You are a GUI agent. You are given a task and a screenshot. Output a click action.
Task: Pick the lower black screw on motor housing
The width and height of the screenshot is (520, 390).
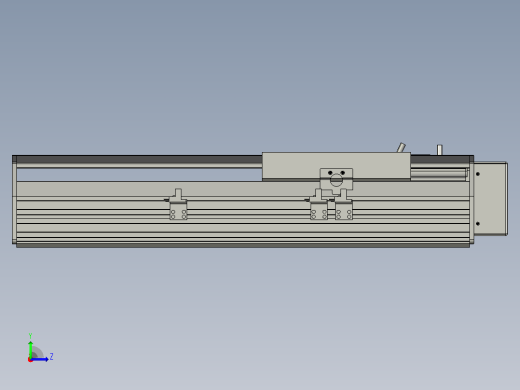(x=478, y=224)
